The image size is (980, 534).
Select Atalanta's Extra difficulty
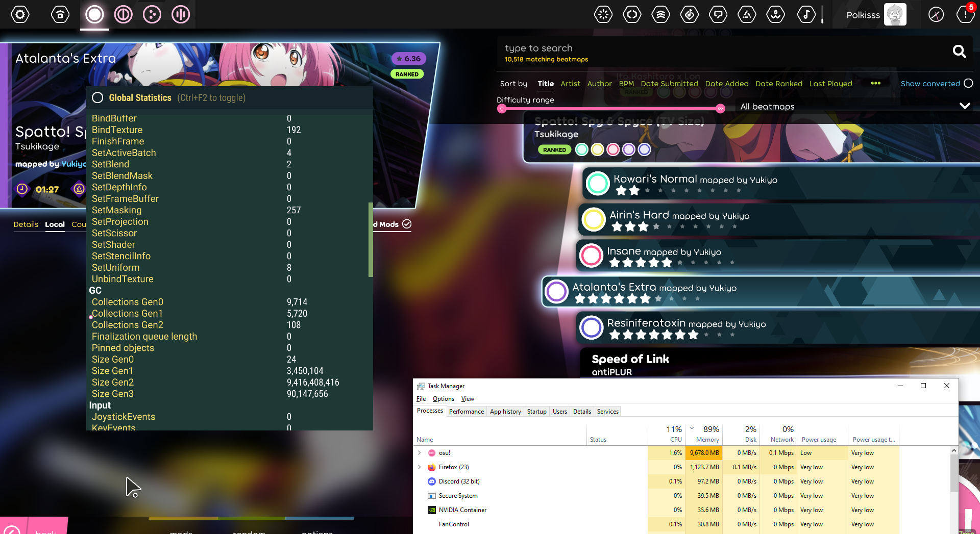tap(761, 292)
